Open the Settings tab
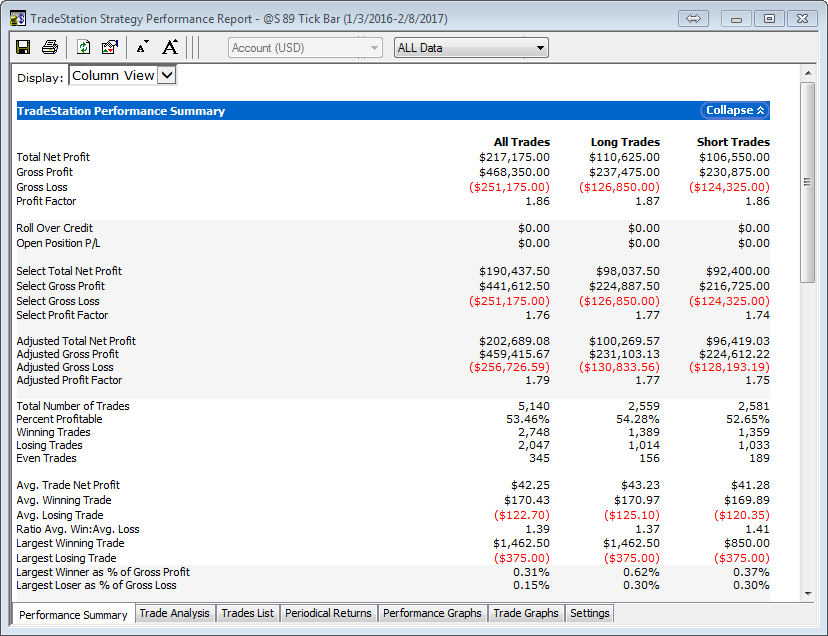 [589, 613]
